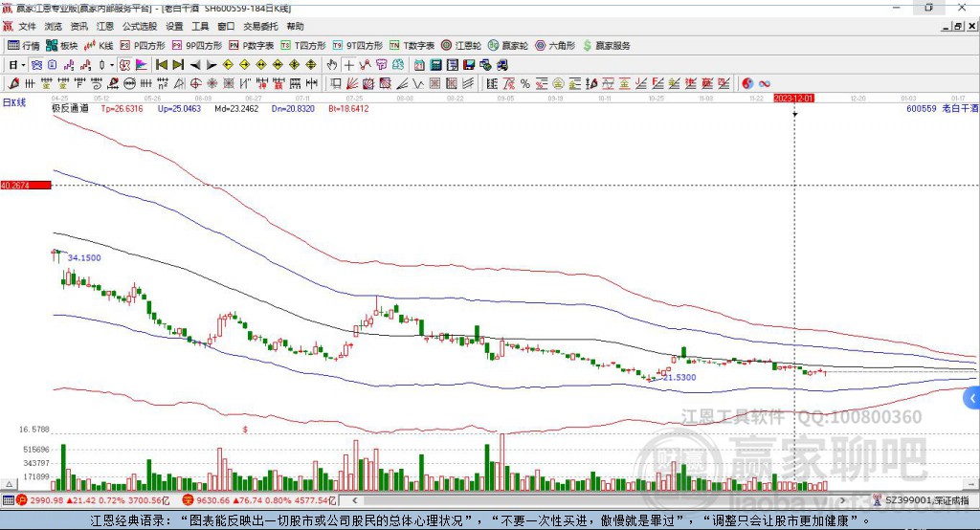Open the 资讯 menu
Screen dimensions: 980x530
(x=78, y=26)
